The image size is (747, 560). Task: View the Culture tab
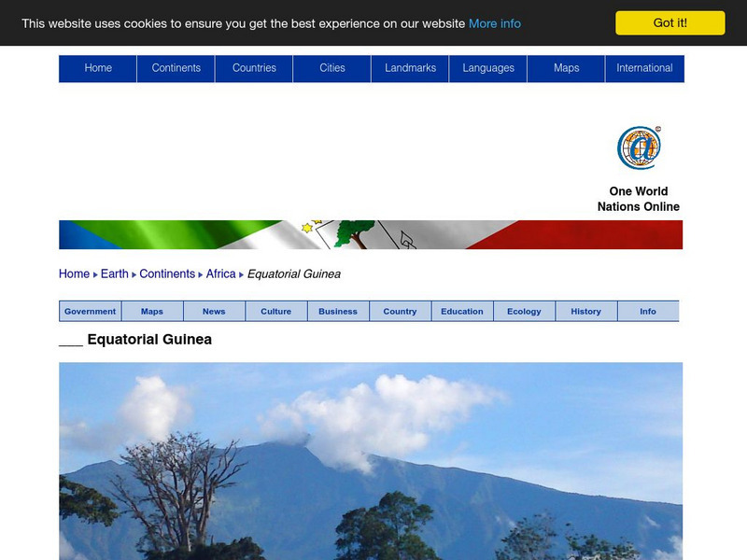click(x=276, y=311)
